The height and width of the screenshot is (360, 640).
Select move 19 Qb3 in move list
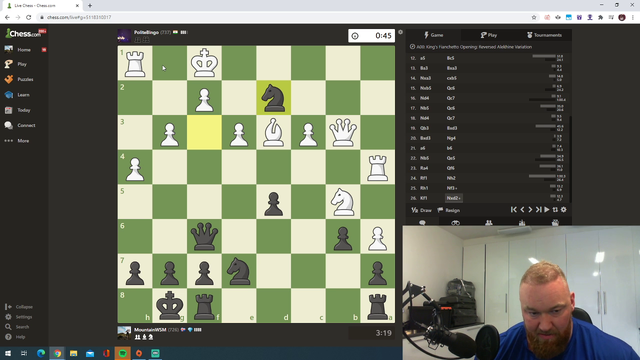coord(424,128)
